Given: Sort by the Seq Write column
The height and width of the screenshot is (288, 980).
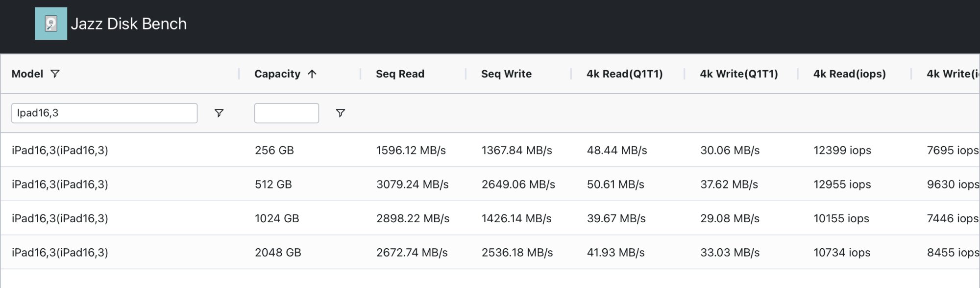Looking at the screenshot, I should point(506,74).
